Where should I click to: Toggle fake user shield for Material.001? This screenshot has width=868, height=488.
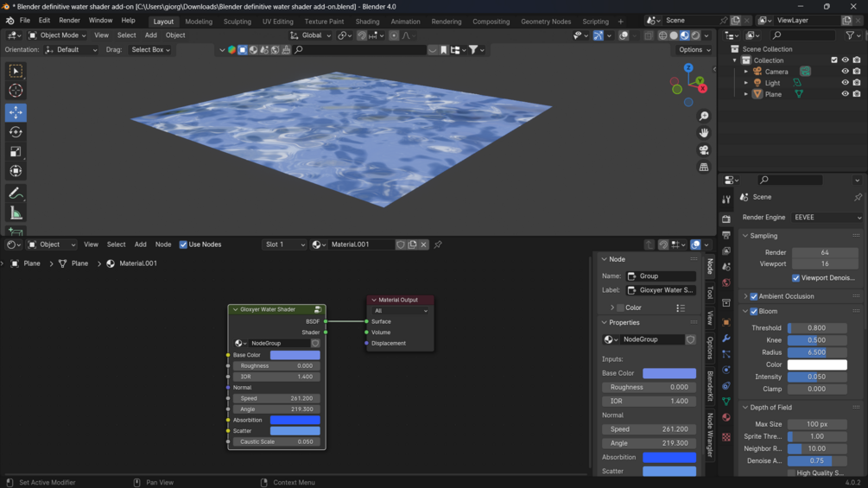point(401,244)
